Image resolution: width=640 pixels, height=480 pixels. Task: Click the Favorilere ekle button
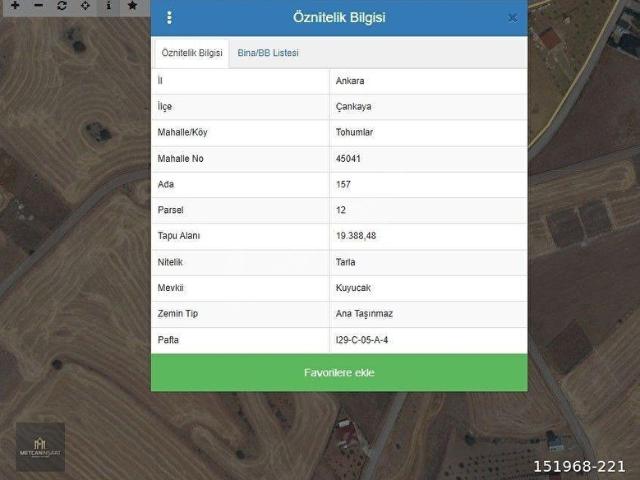pos(339,373)
